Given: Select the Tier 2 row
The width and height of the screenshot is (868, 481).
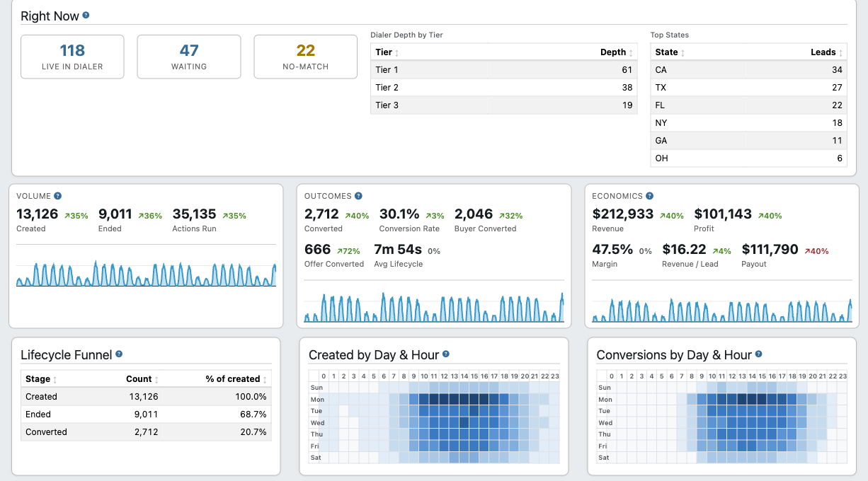Looking at the screenshot, I should [504, 87].
